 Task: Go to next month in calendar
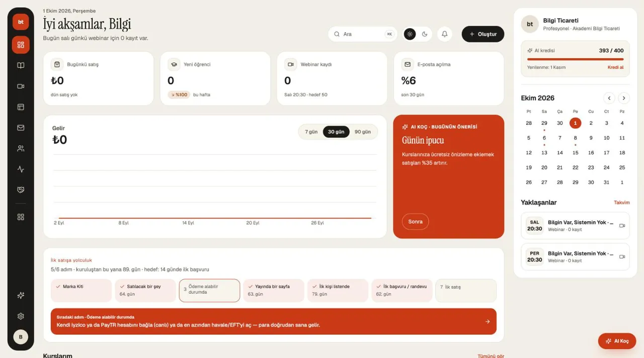click(624, 98)
